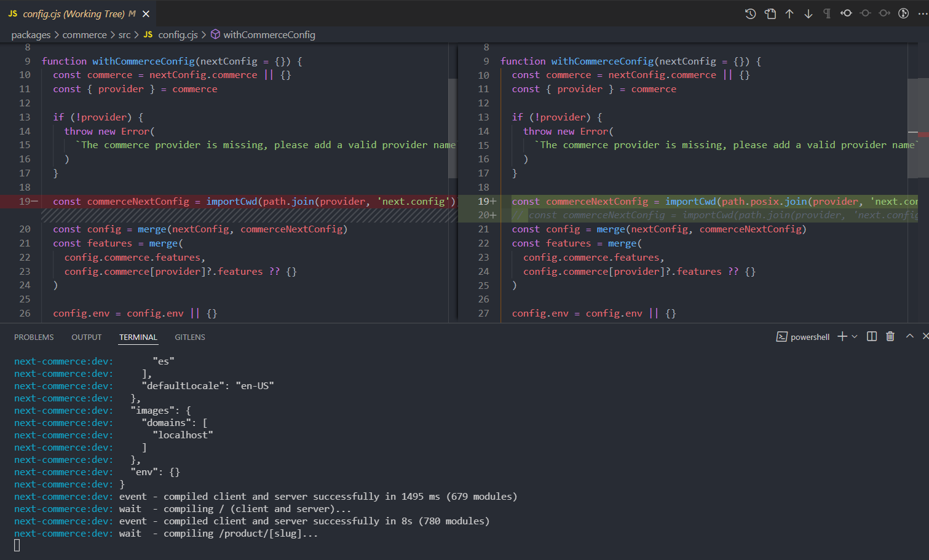Click the left diff editor scrollbar
The width and height of the screenshot is (929, 560).
[453, 128]
